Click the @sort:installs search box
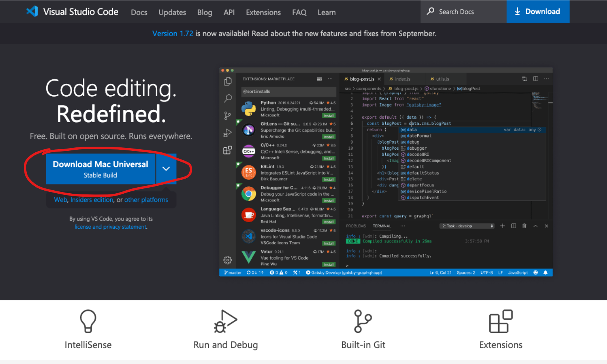607x364 pixels. click(x=289, y=91)
